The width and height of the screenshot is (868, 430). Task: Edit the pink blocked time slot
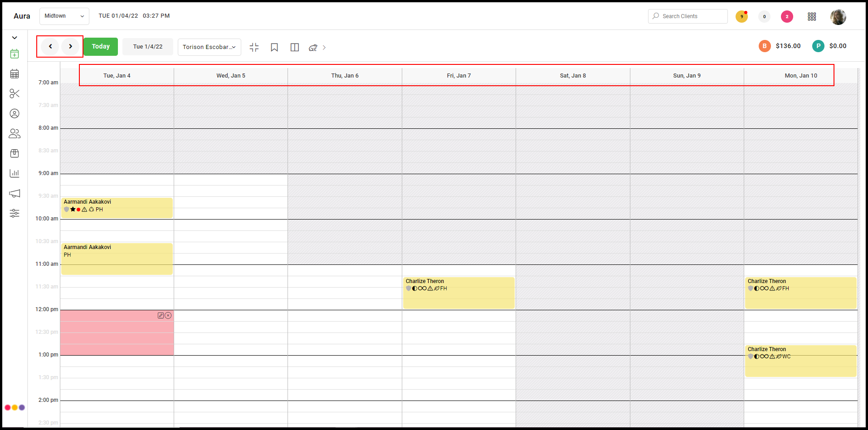point(161,315)
